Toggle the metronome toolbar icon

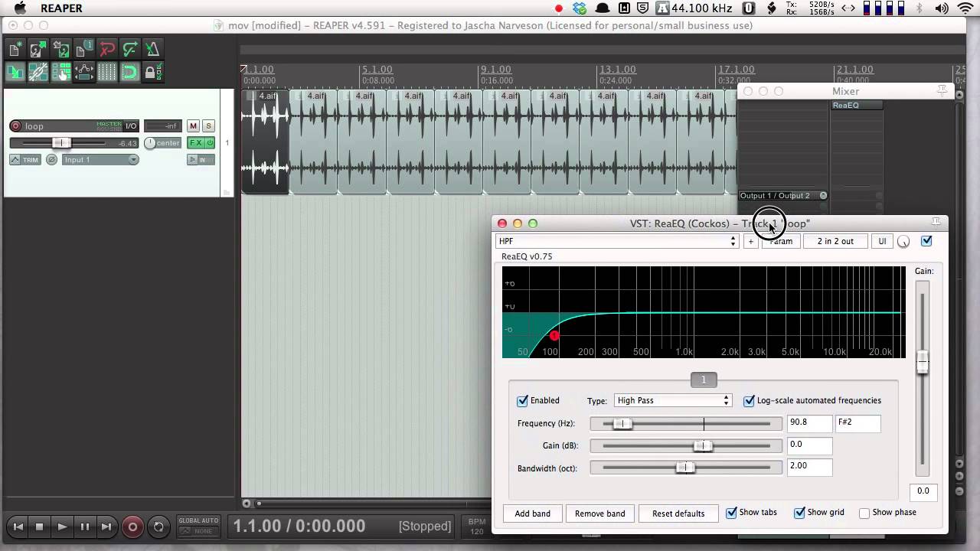[x=153, y=50]
